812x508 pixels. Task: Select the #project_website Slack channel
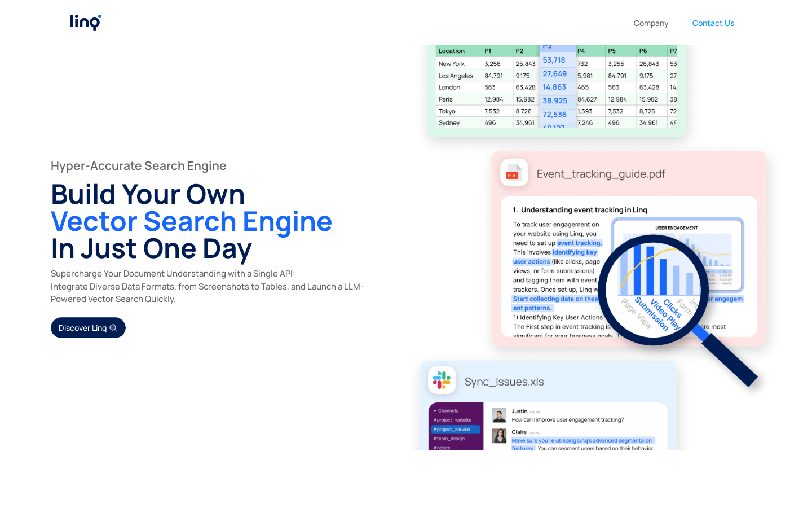click(452, 420)
